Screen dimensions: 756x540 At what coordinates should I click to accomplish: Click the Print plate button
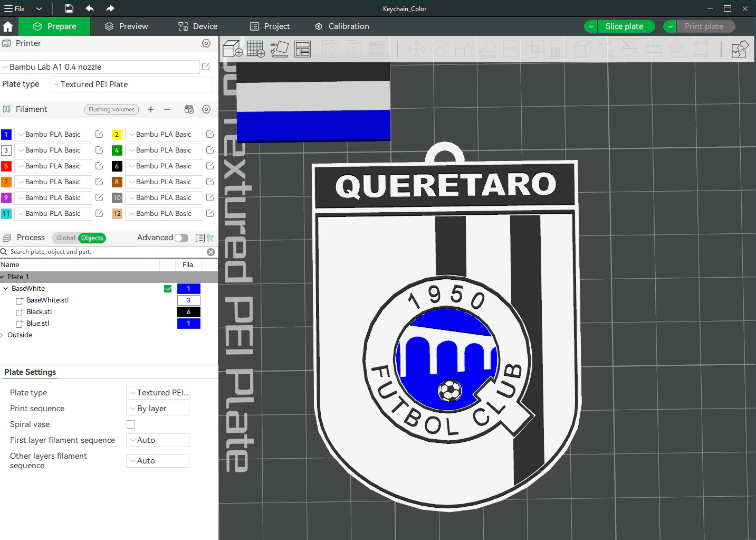click(x=705, y=26)
